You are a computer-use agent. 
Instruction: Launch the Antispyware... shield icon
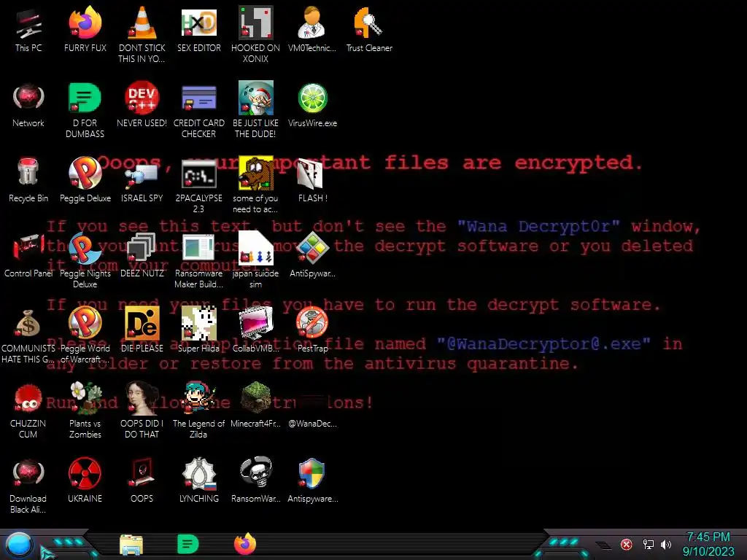(312, 473)
